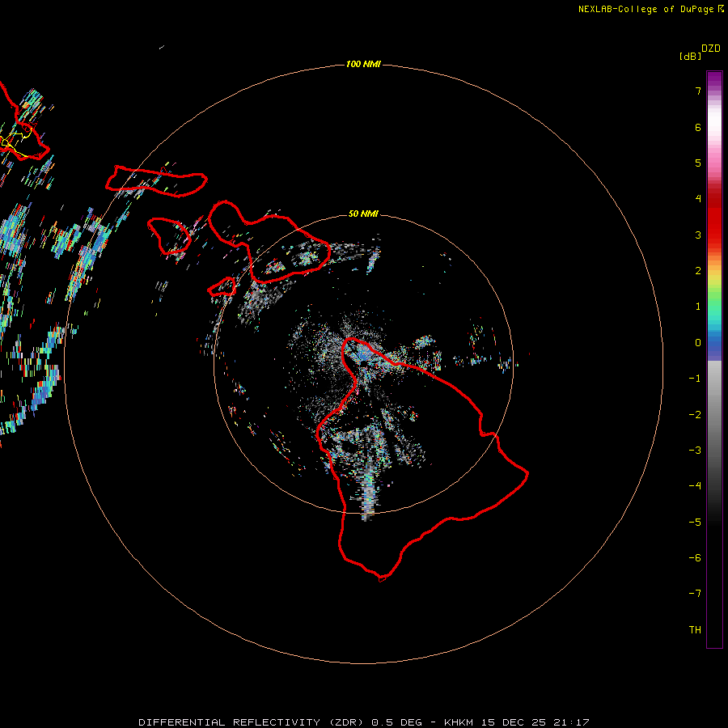Viewport: 728px width, 728px height.
Task: Select the "-2" scale value
Action: pyautogui.click(x=695, y=415)
